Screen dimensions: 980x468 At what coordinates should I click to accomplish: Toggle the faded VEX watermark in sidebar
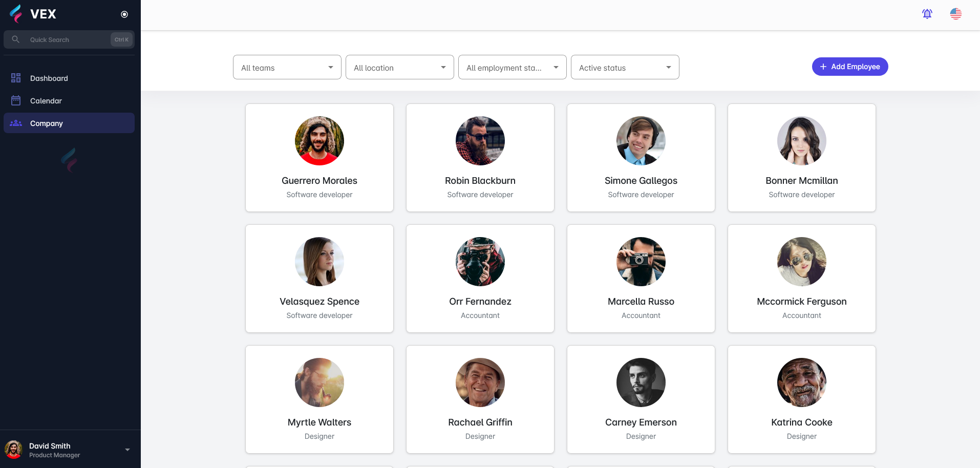point(69,159)
